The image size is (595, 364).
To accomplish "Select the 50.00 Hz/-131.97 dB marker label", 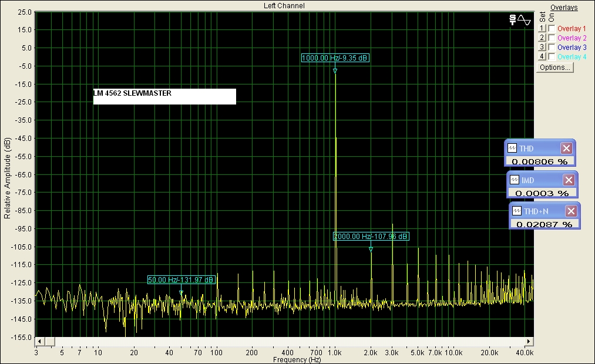I will pos(181,280).
